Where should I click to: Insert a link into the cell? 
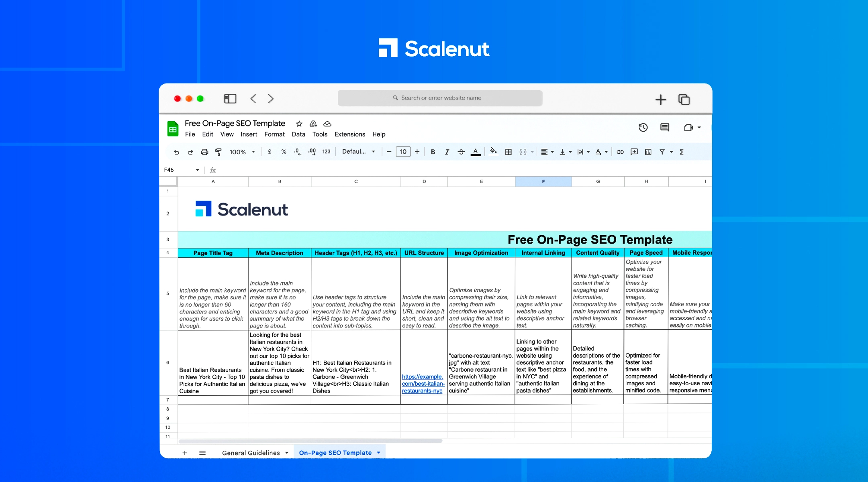click(620, 152)
